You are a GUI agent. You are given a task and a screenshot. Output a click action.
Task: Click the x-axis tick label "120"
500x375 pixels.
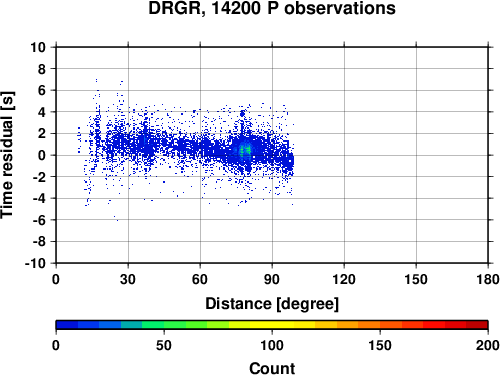[x=344, y=279]
